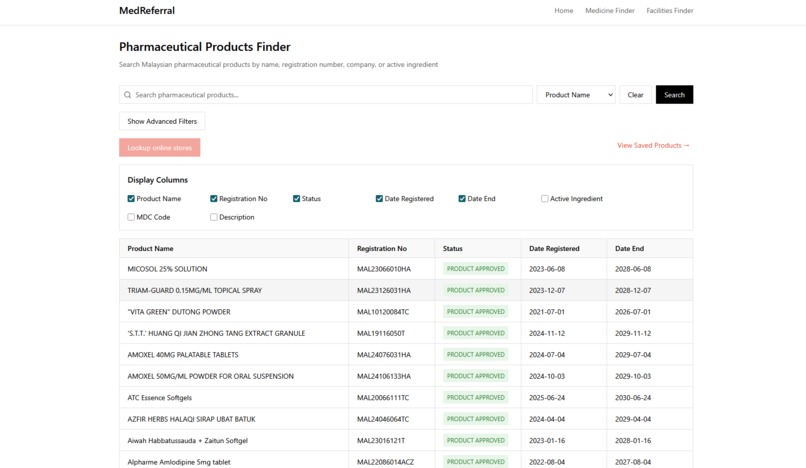
Task: Click the Display Columns section title
Action: tap(157, 180)
